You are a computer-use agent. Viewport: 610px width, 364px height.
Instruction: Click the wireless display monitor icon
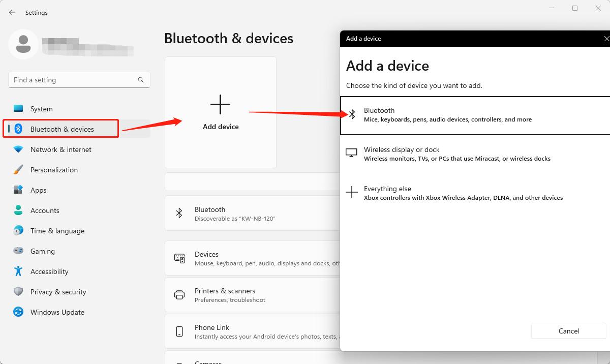click(351, 153)
